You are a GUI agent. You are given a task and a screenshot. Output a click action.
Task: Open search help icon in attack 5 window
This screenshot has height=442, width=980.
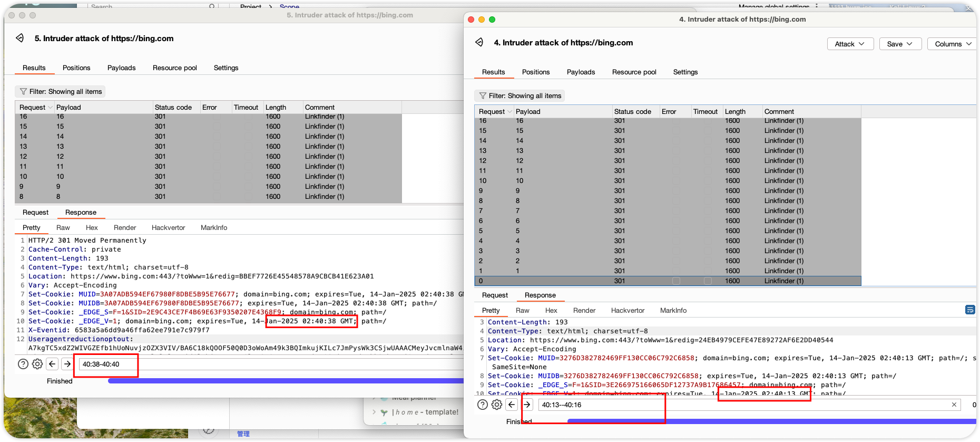click(x=23, y=364)
